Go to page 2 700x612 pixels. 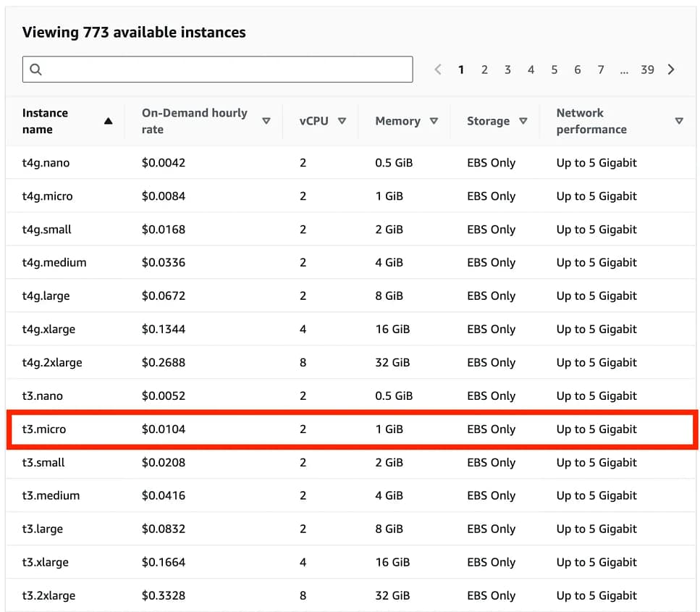point(484,70)
